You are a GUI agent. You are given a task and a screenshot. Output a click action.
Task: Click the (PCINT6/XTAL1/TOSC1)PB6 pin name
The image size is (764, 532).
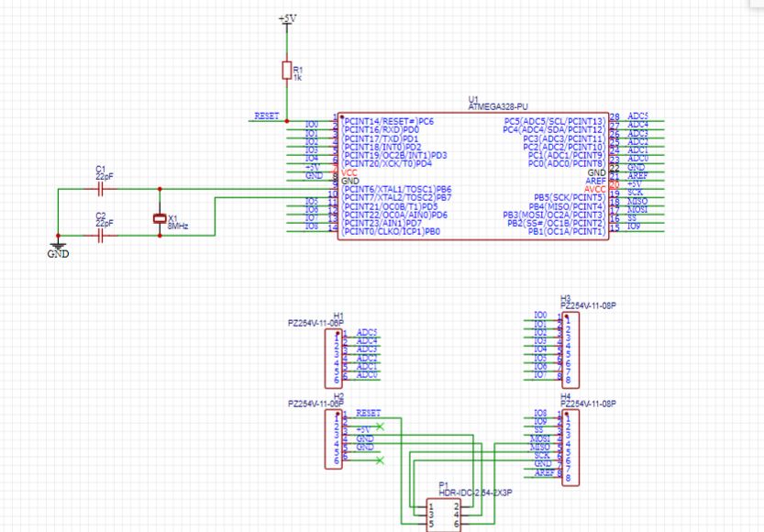(x=396, y=190)
